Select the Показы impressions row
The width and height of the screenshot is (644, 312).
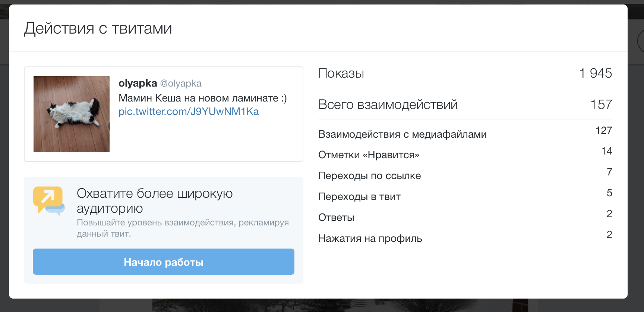point(465,73)
